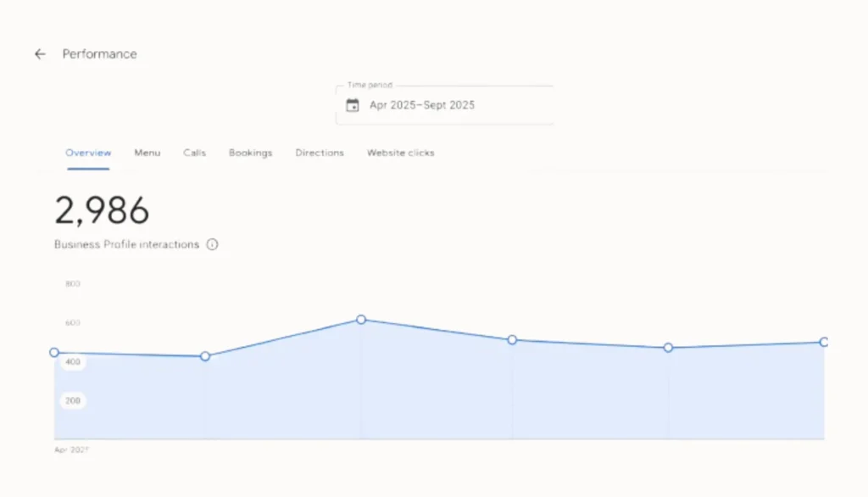The image size is (868, 497).
Task: Click the highest peak data point on the chart
Action: (361, 320)
